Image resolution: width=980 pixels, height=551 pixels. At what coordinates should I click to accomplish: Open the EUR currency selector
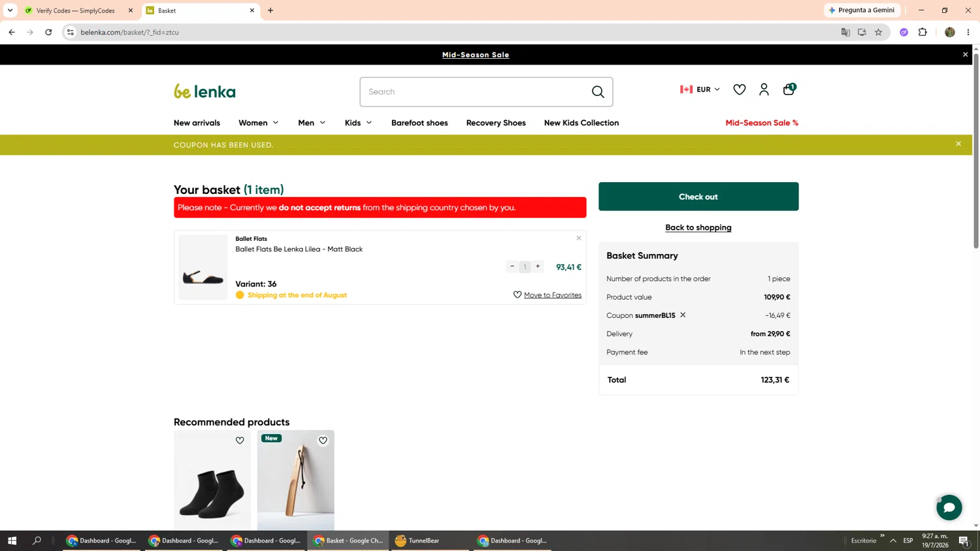click(x=700, y=89)
